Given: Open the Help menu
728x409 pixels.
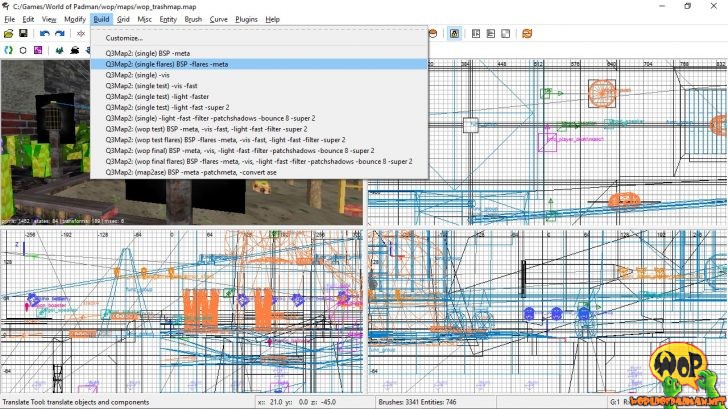Looking at the screenshot, I should coord(272,19).
